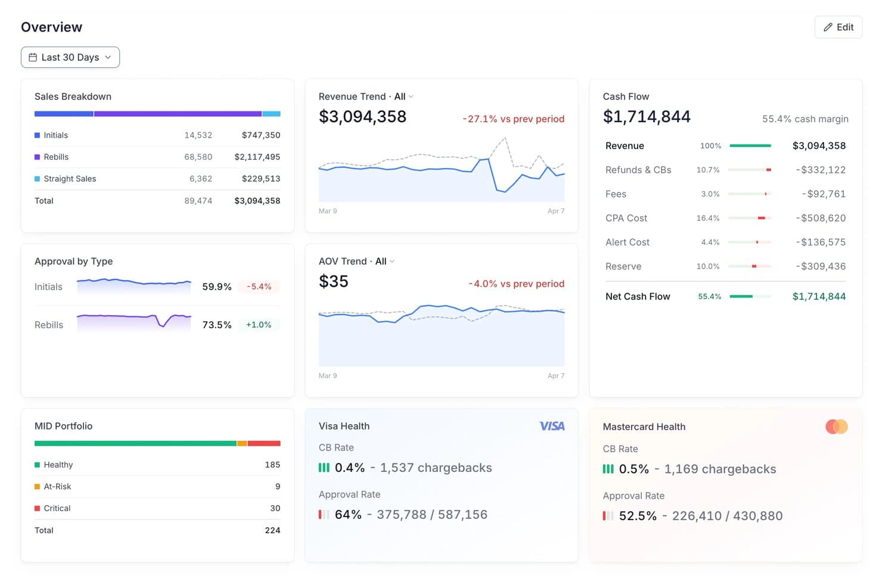Click the 226,410 / 430,880 Mastercard approvals
Viewport: 882px width, 588px height.
point(728,516)
